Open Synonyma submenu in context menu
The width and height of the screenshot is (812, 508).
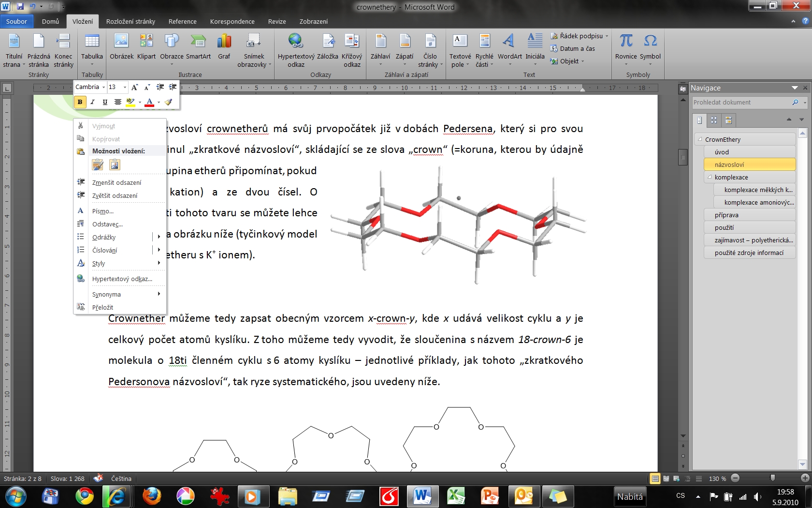pos(120,294)
